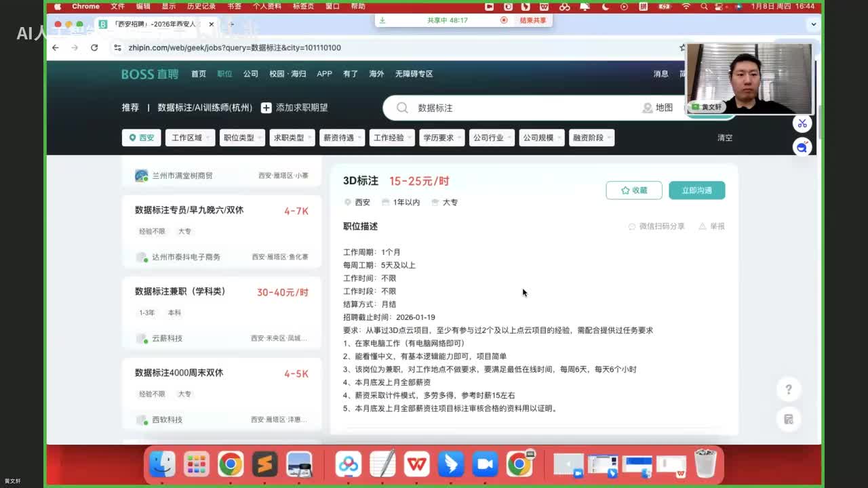Click the magnifier icon in search box
This screenshot has width=868, height=488.
pyautogui.click(x=402, y=108)
